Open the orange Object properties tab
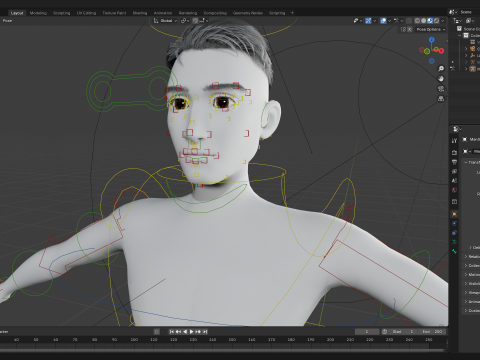The height and width of the screenshot is (360, 480). (454, 214)
